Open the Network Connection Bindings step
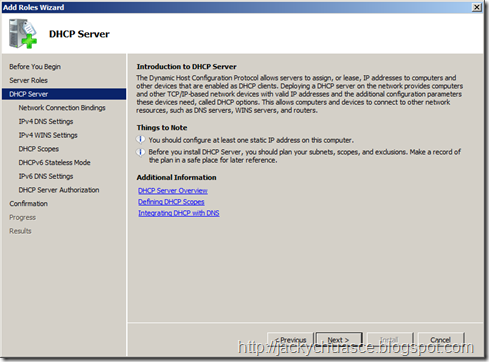 [62, 108]
